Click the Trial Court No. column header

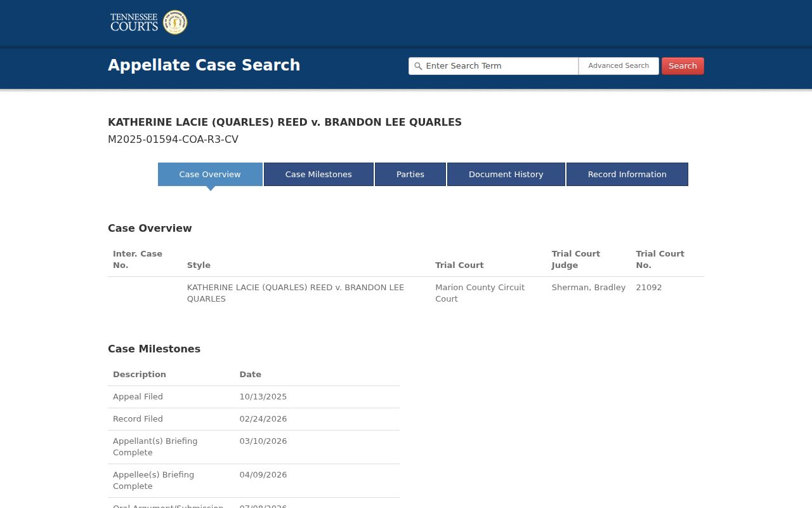click(x=660, y=259)
